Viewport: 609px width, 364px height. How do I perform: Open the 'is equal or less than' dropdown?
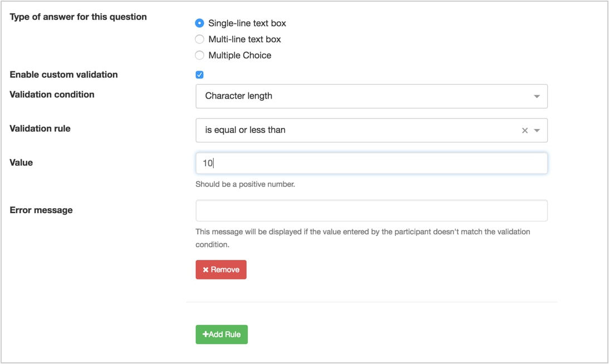pyautogui.click(x=356, y=130)
